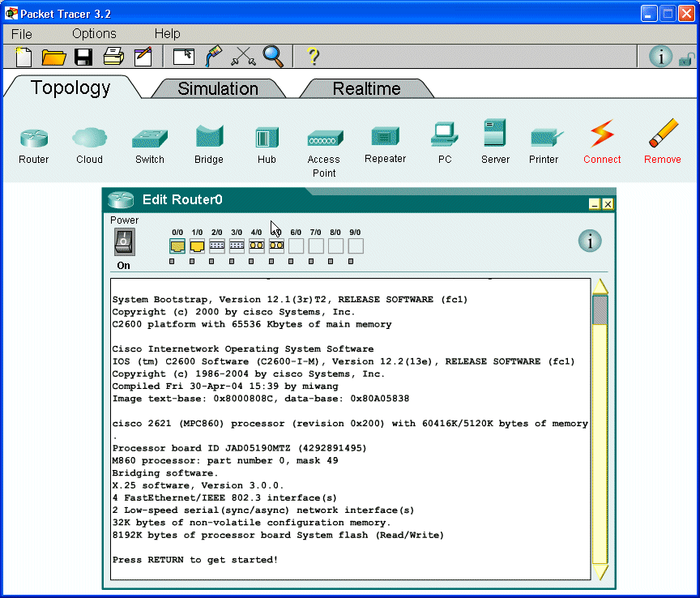The image size is (700, 598).
Task: Click the "Press RETURN to get started!" line
Action: pos(195,560)
